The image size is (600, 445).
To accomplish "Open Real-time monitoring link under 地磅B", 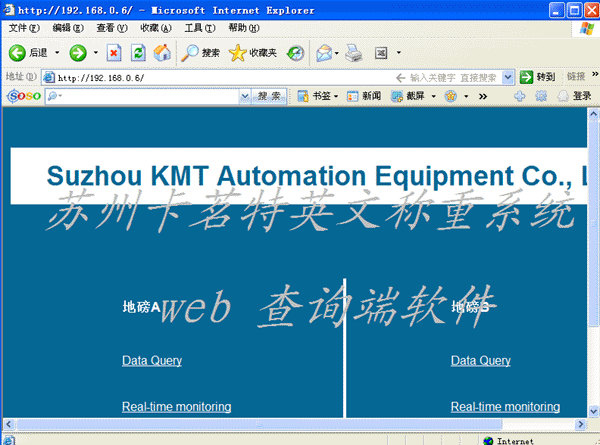I will pos(505,406).
